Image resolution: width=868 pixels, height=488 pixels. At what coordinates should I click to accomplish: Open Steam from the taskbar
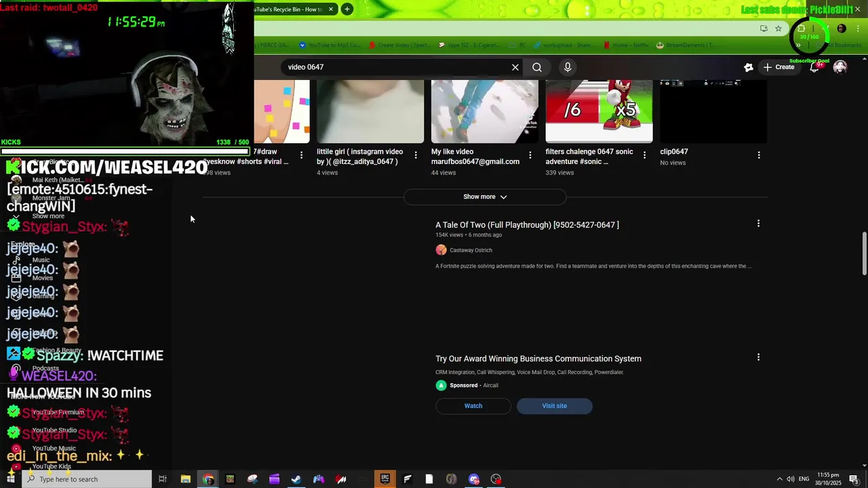click(296, 479)
